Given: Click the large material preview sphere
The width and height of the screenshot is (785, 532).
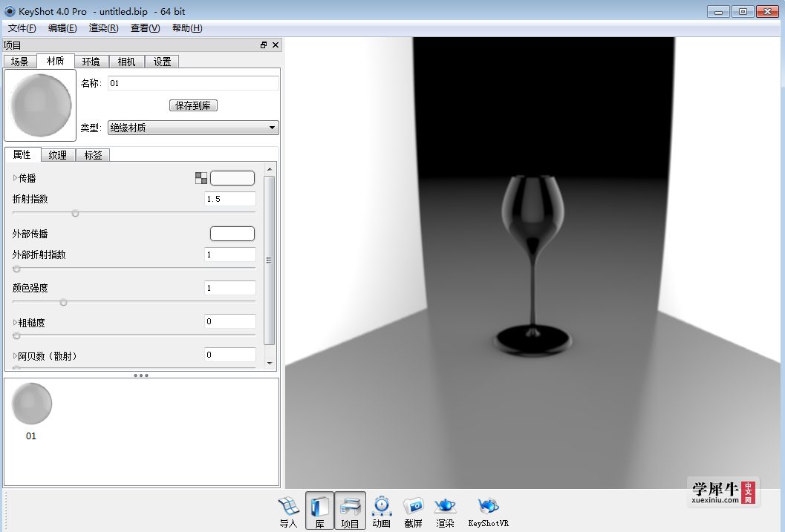Looking at the screenshot, I should tap(41, 105).
